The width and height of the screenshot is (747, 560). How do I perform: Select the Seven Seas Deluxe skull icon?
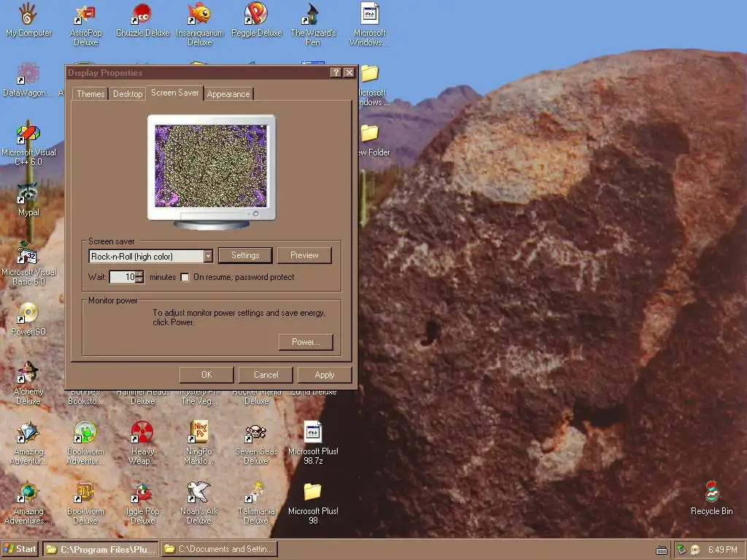(x=256, y=433)
